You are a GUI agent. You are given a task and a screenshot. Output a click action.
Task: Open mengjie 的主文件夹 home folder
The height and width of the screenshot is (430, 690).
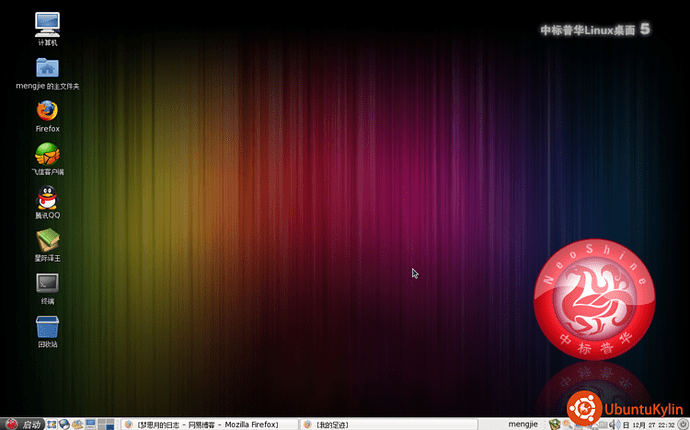click(x=47, y=68)
